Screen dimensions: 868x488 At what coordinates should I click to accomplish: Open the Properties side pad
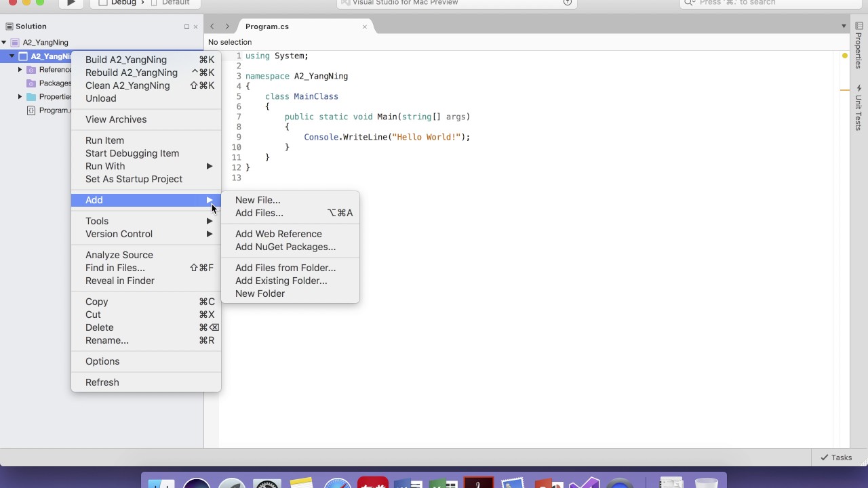(859, 45)
